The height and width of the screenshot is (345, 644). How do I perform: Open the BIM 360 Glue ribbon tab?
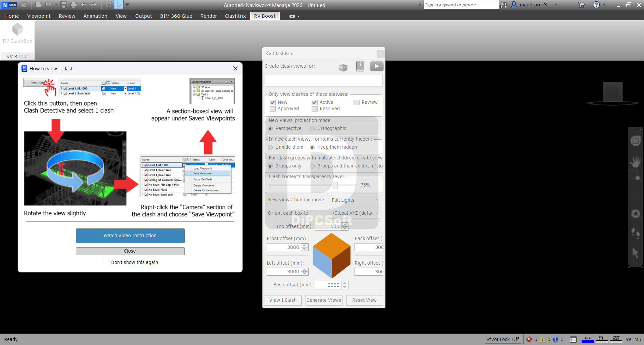tap(176, 16)
